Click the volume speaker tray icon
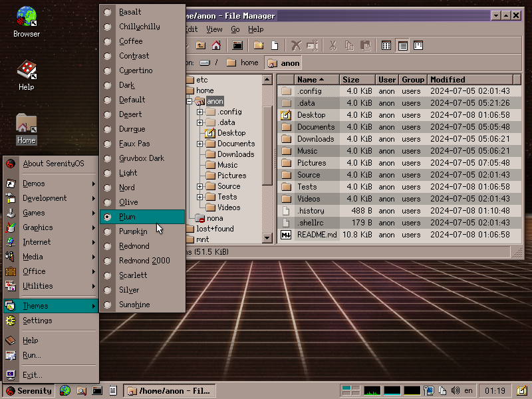The height and width of the screenshot is (399, 532). [455, 391]
